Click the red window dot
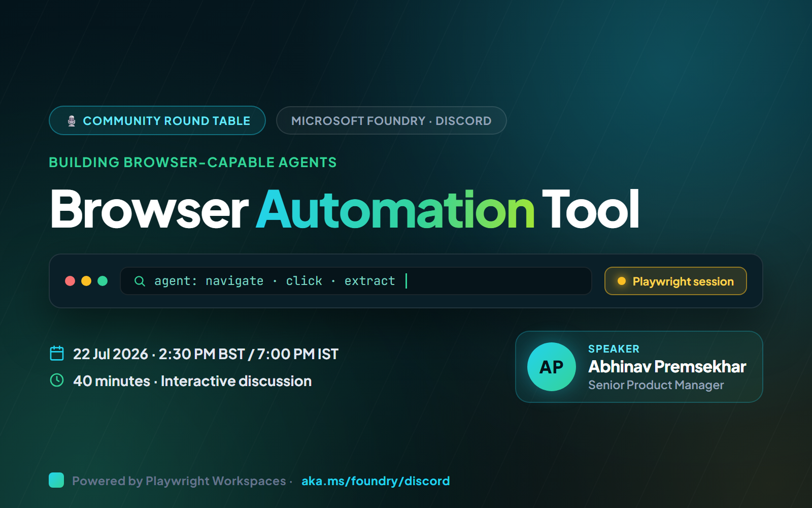Viewport: 812px width, 508px height. (x=70, y=281)
